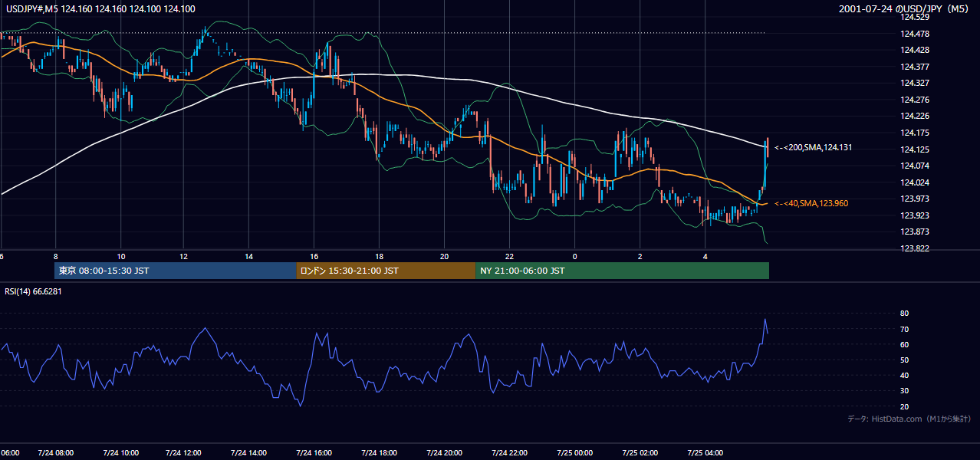Click hour label 4 under price chart
The width and height of the screenshot is (980, 460).
point(705,257)
